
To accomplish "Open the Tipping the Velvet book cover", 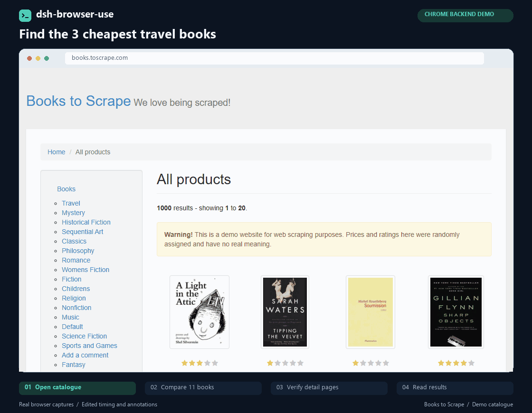I will pyautogui.click(x=285, y=312).
